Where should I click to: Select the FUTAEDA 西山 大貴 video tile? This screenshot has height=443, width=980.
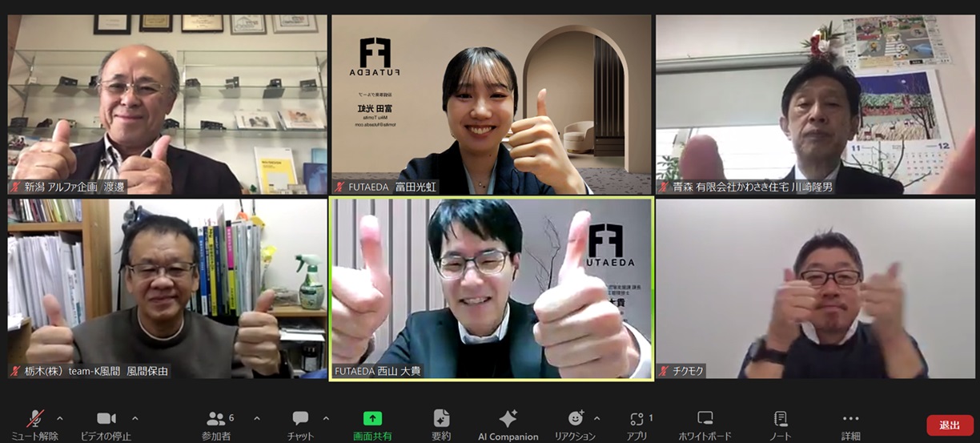coord(492,288)
